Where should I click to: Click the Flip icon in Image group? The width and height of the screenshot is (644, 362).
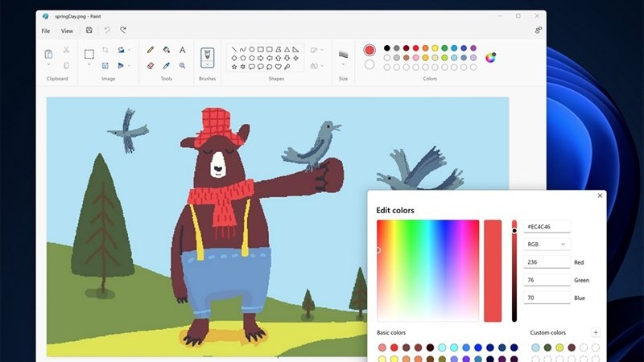coord(121,65)
